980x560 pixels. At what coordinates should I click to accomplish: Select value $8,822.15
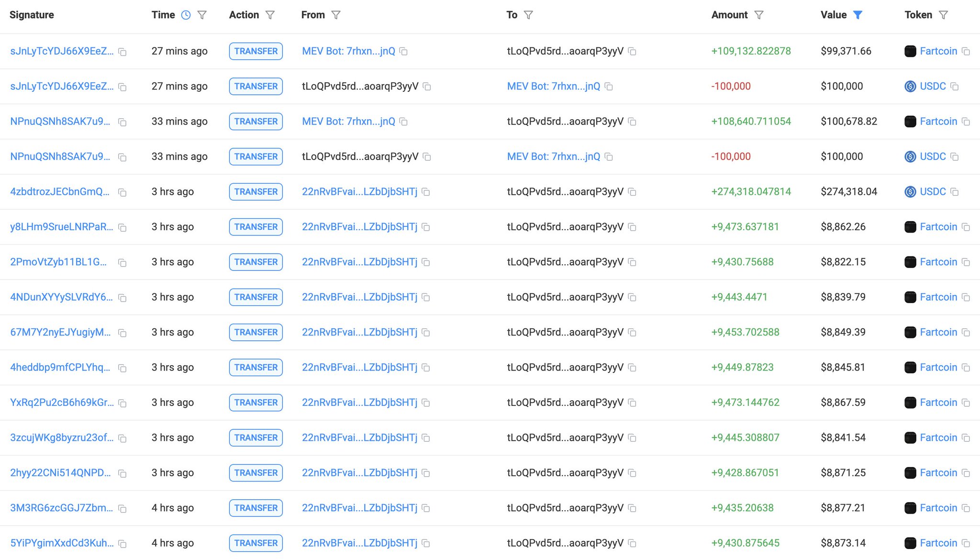pos(843,262)
